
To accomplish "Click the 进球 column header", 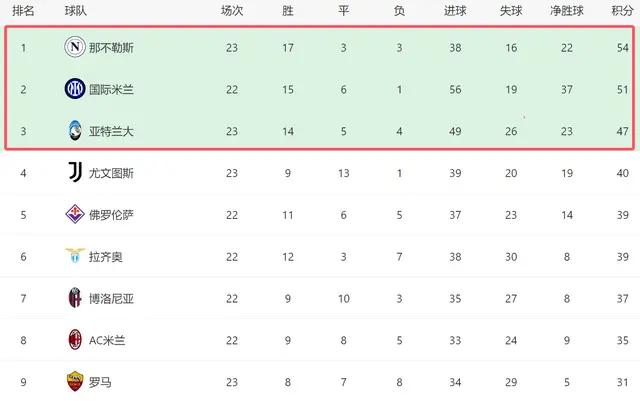I will coord(455,10).
